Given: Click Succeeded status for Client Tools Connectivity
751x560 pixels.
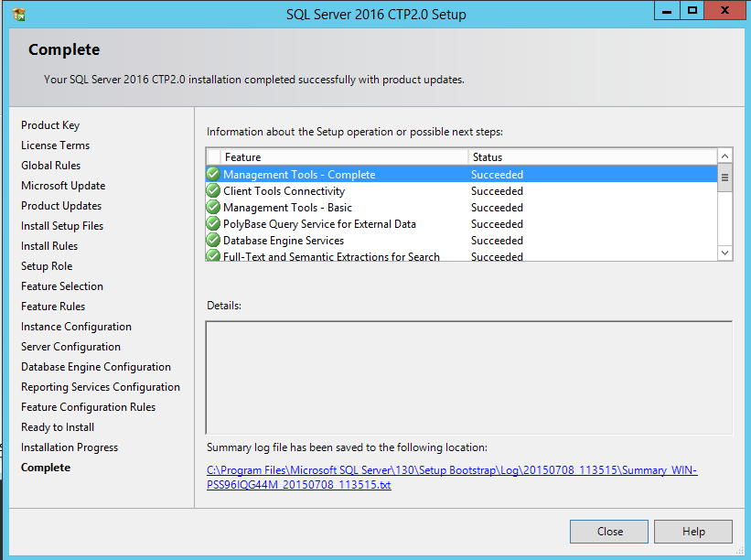Looking at the screenshot, I should pyautogui.click(x=497, y=191).
